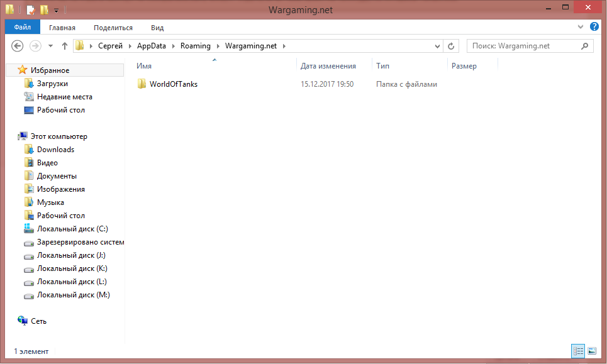Image resolution: width=607 pixels, height=364 pixels.
Task: Click the Back navigation arrow
Action: pyautogui.click(x=17, y=46)
